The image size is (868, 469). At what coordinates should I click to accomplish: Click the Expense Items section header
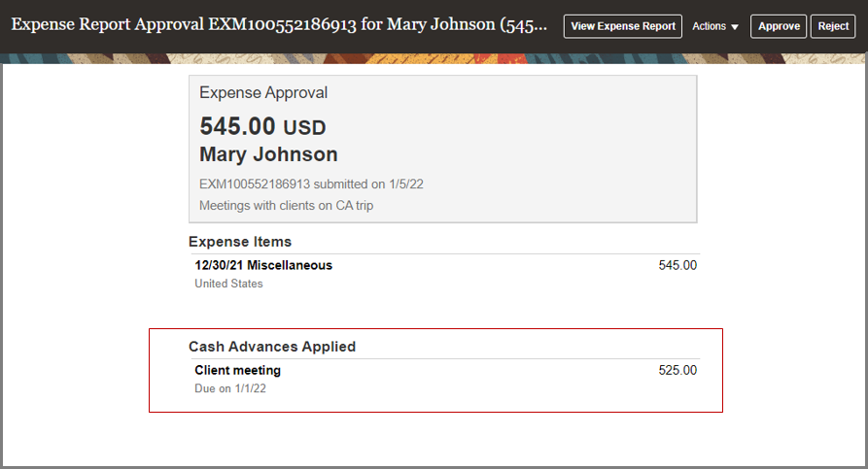pos(240,242)
